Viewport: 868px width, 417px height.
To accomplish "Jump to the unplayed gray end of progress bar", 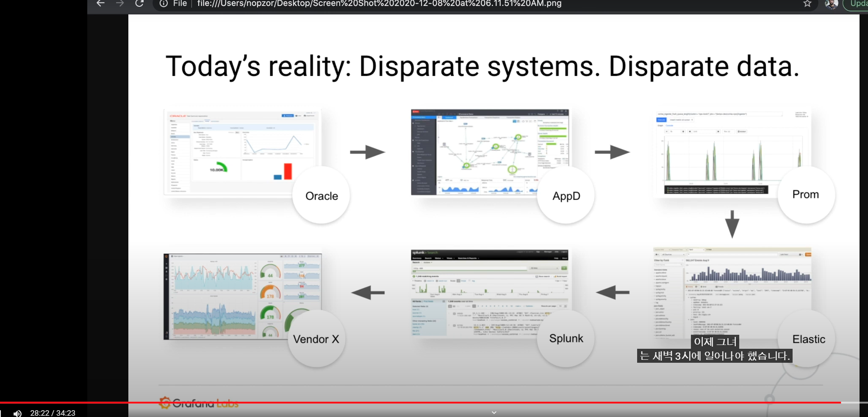I will [x=854, y=402].
